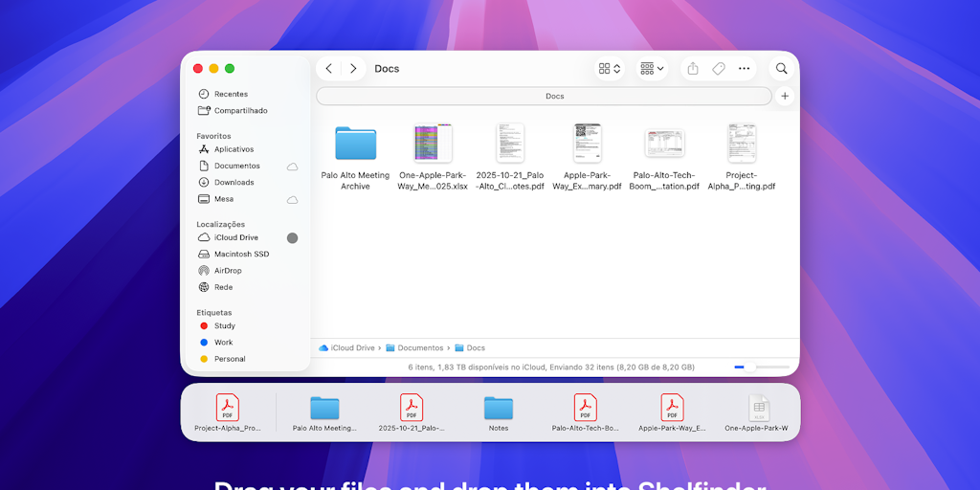
Task: Open AirDrop in the sidebar
Action: (227, 271)
